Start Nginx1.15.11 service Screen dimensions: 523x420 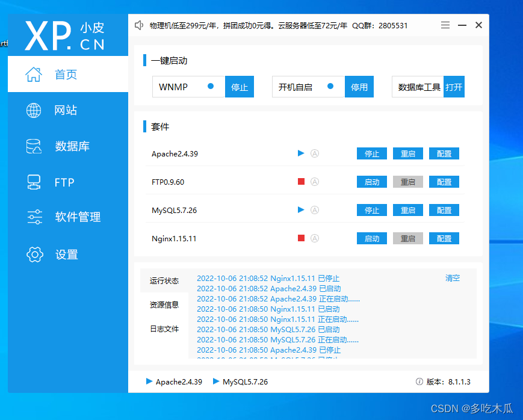pos(372,238)
